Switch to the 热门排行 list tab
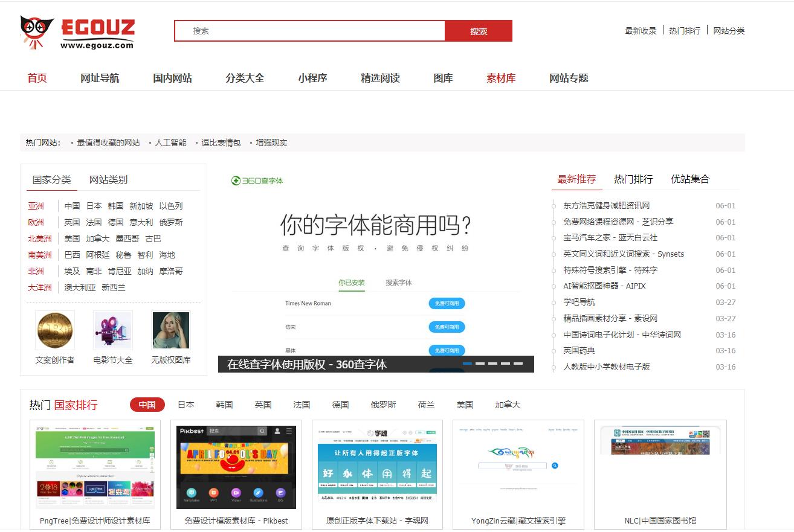794x532 pixels. 633,179
